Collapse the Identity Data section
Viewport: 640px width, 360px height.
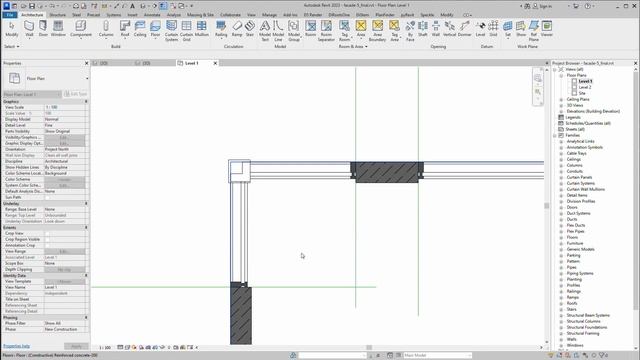pos(86,276)
